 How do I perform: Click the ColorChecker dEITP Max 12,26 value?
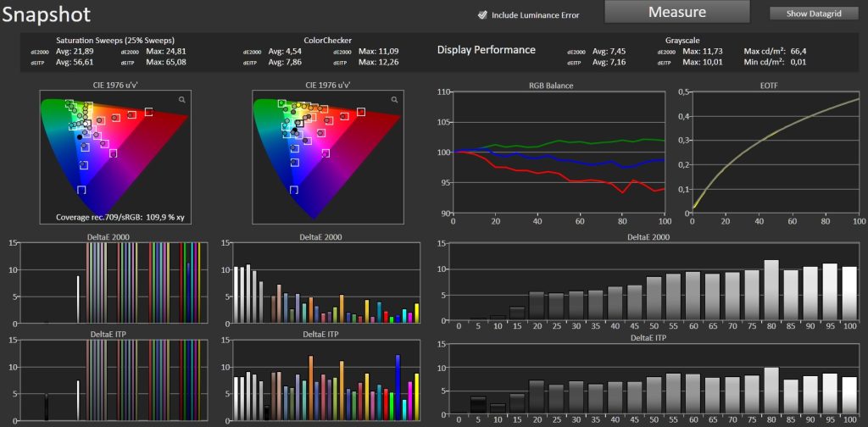pyautogui.click(x=379, y=61)
